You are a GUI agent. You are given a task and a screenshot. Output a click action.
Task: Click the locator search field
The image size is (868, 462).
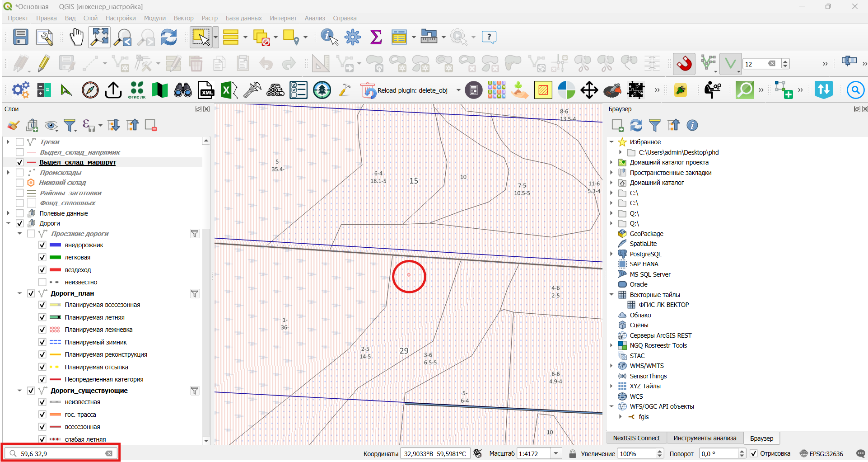tap(61, 453)
